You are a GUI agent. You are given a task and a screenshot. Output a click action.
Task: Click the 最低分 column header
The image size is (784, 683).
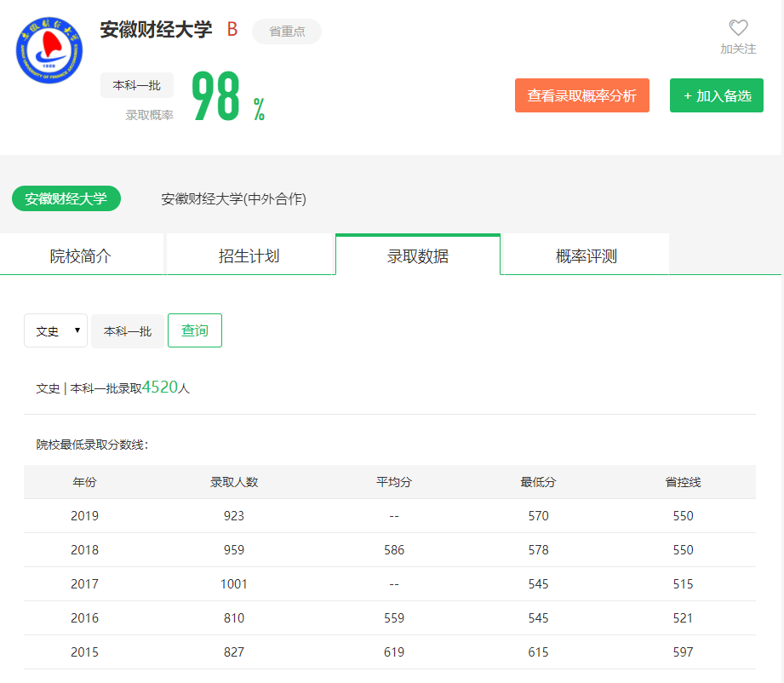[x=538, y=482]
